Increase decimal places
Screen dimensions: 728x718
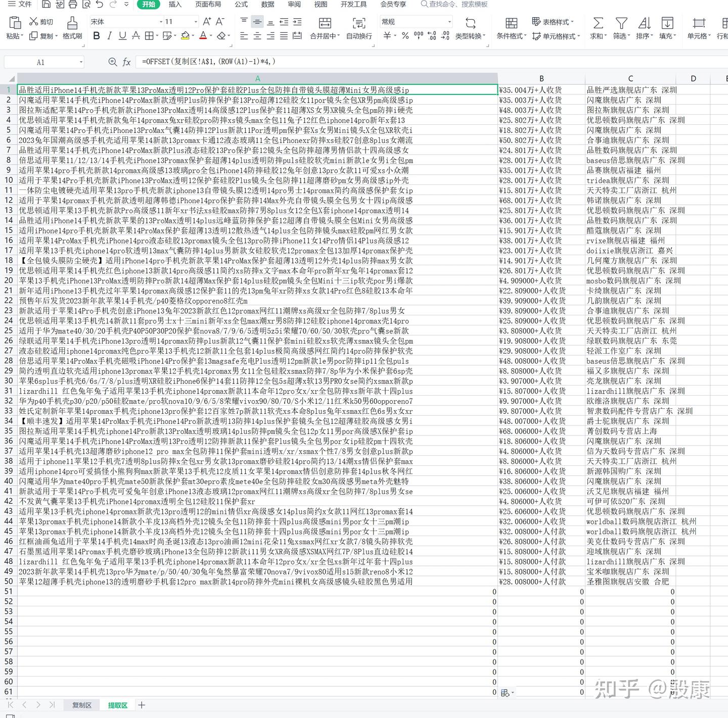(432, 36)
